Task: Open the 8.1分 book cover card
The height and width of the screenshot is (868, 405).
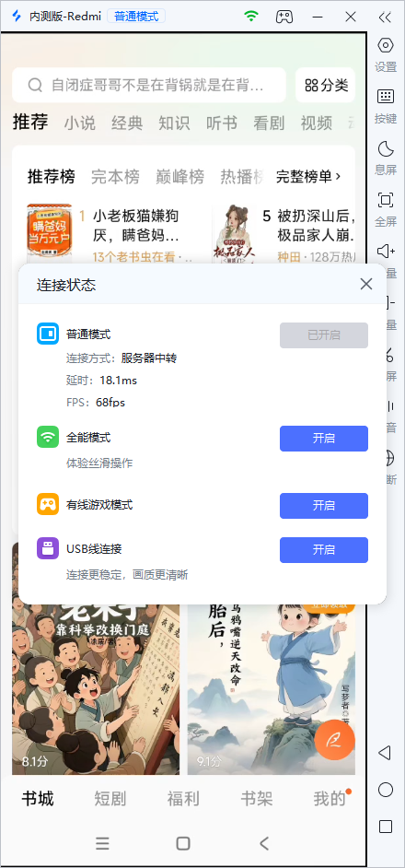Action: click(96, 689)
